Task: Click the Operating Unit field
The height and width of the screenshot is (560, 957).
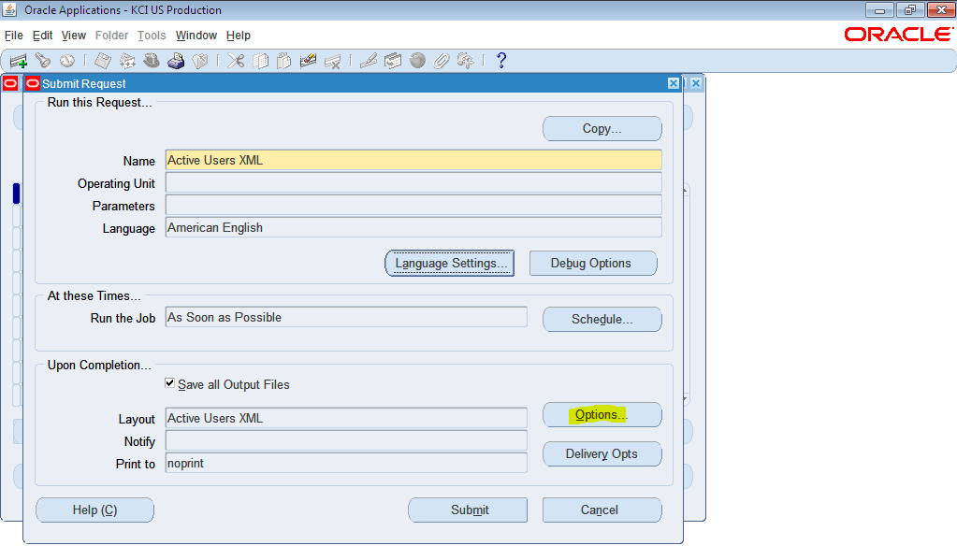Action: [413, 182]
